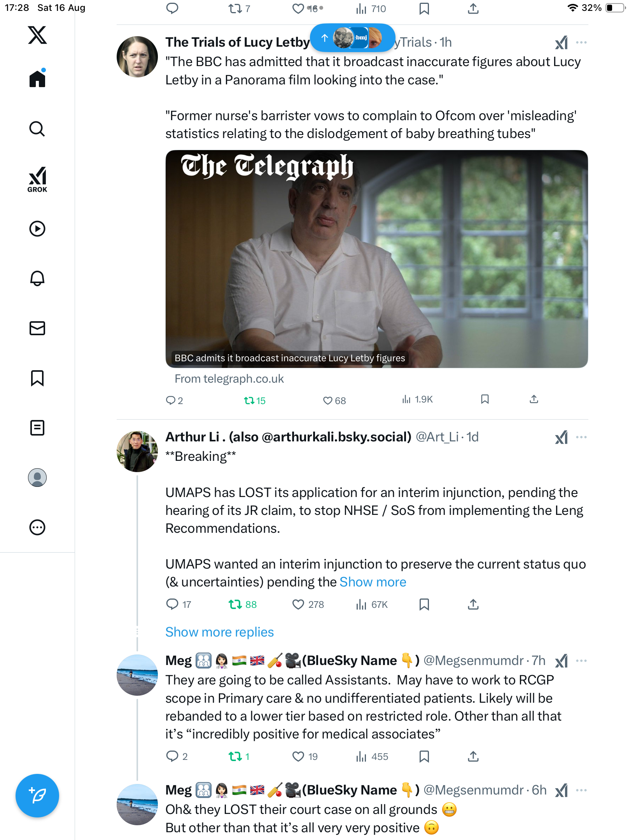Screen dimensions: 630x840
Task: Open the video tab play icon
Action: click(x=37, y=229)
